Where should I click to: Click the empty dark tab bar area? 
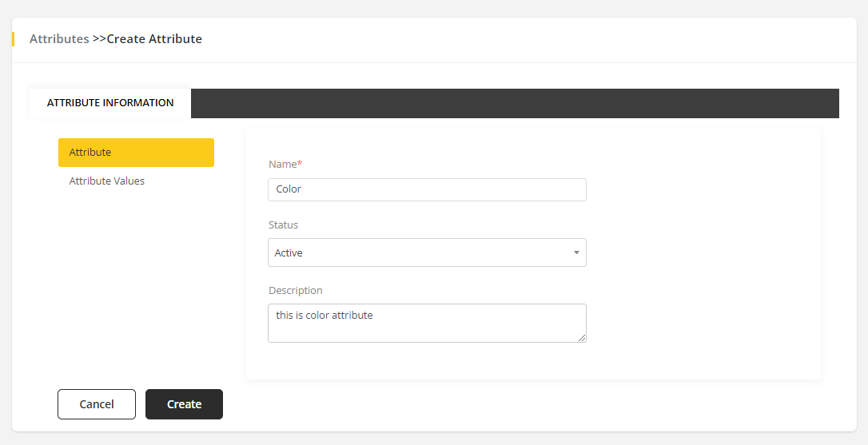[512, 104]
